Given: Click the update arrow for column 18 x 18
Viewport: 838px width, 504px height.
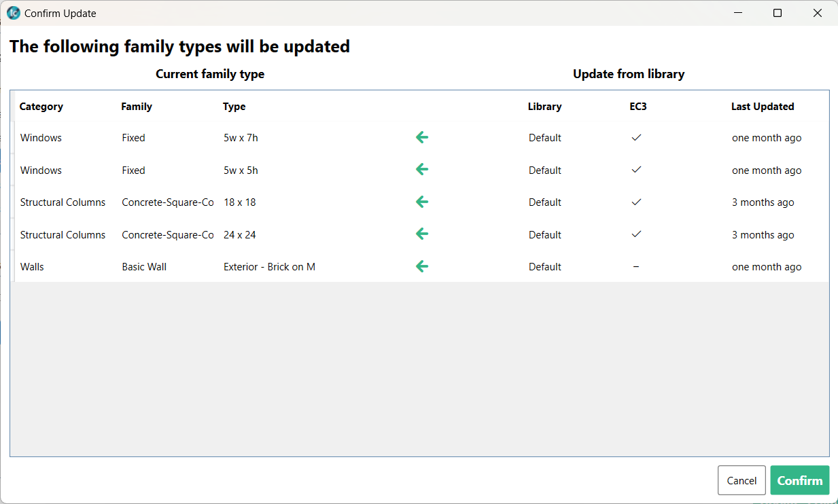Looking at the screenshot, I should click(x=422, y=202).
